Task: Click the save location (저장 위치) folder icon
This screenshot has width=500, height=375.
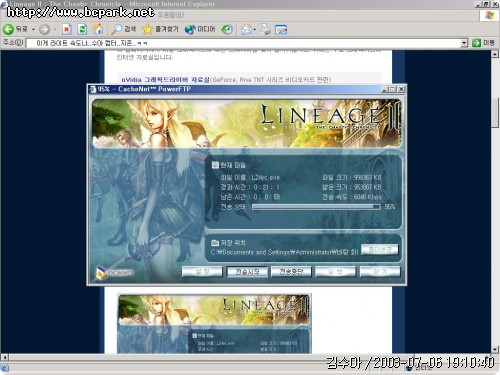Action: [215, 242]
